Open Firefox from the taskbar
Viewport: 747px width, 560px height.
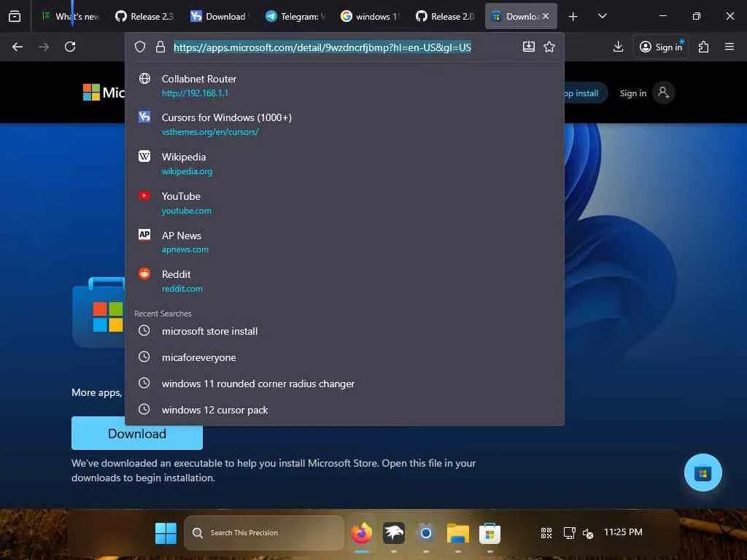point(362,533)
